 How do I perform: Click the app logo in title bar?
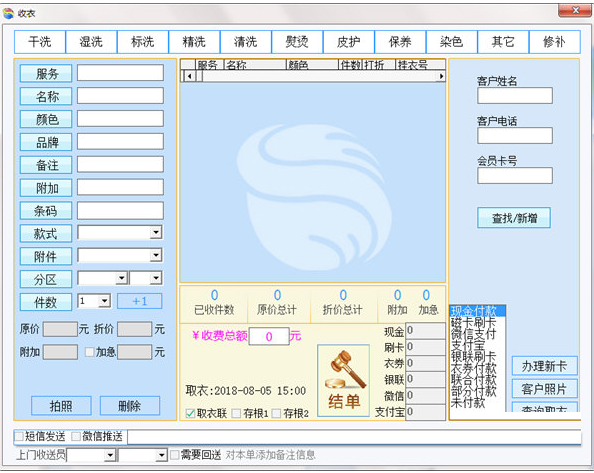click(9, 14)
